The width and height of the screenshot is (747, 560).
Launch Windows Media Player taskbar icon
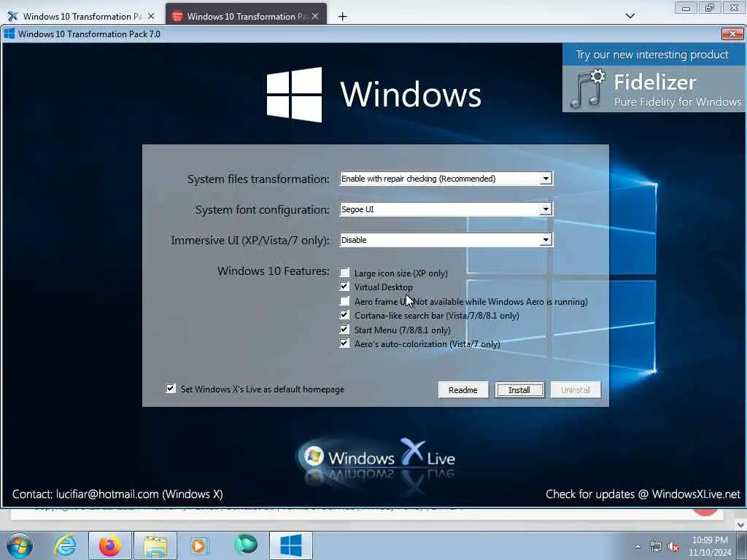pos(199,545)
